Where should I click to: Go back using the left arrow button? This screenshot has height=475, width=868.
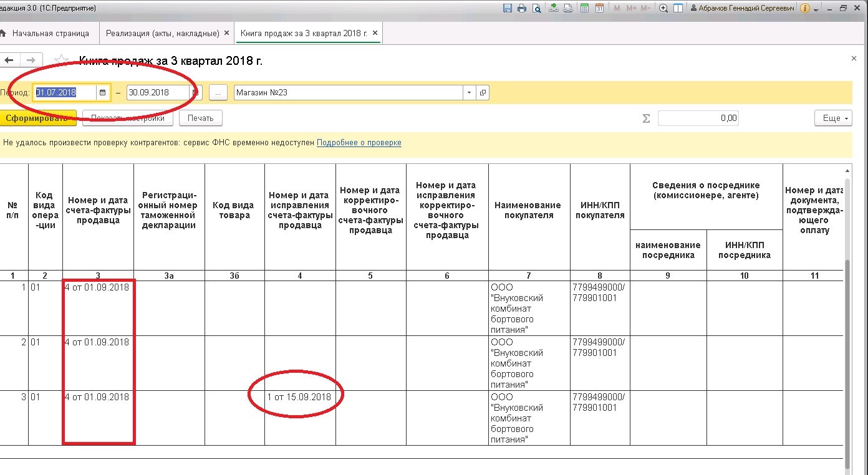pyautogui.click(x=9, y=60)
